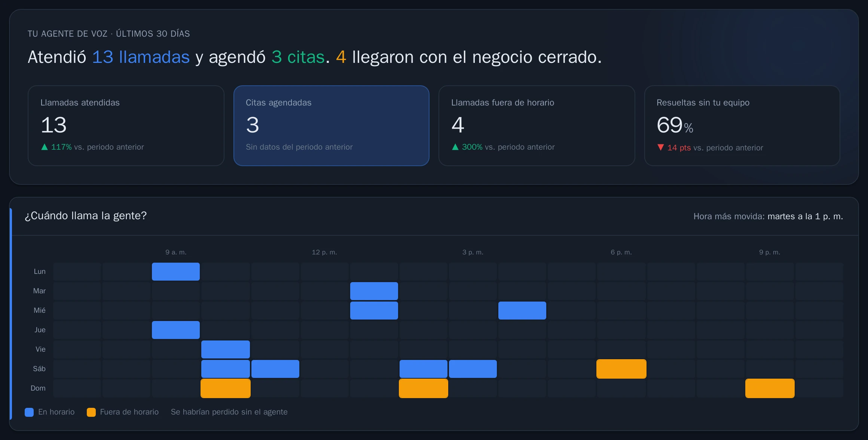Select the Llamadas atendidas card
The image size is (868, 440).
click(126, 126)
